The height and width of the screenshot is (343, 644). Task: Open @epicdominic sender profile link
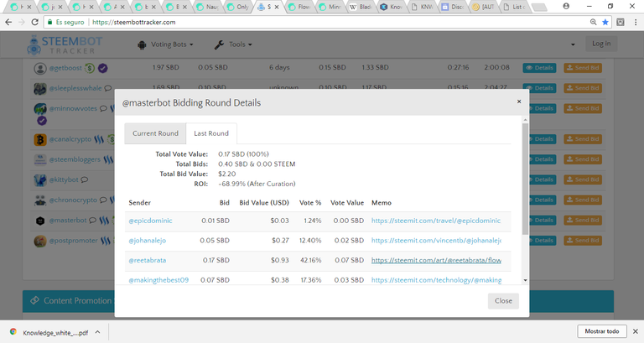tap(150, 221)
